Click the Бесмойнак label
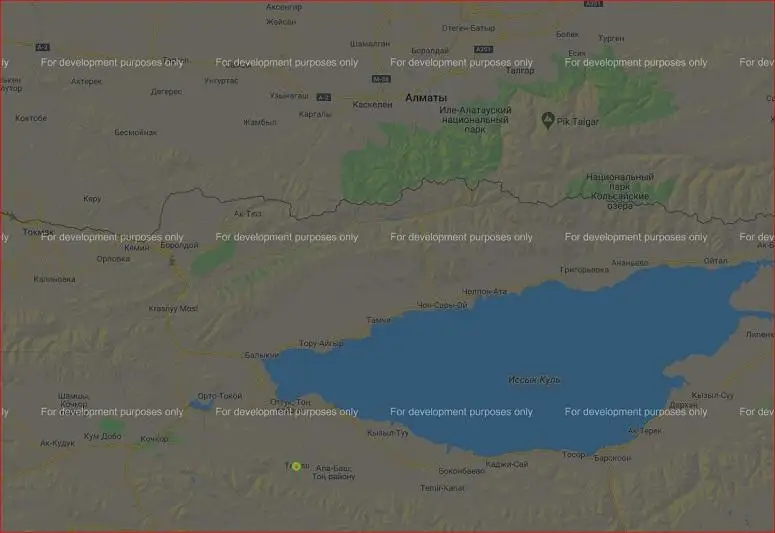 [135, 133]
